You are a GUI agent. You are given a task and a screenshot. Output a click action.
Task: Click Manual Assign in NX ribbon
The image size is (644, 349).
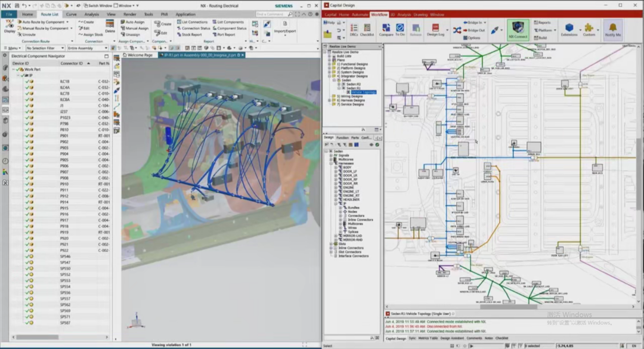point(134,29)
